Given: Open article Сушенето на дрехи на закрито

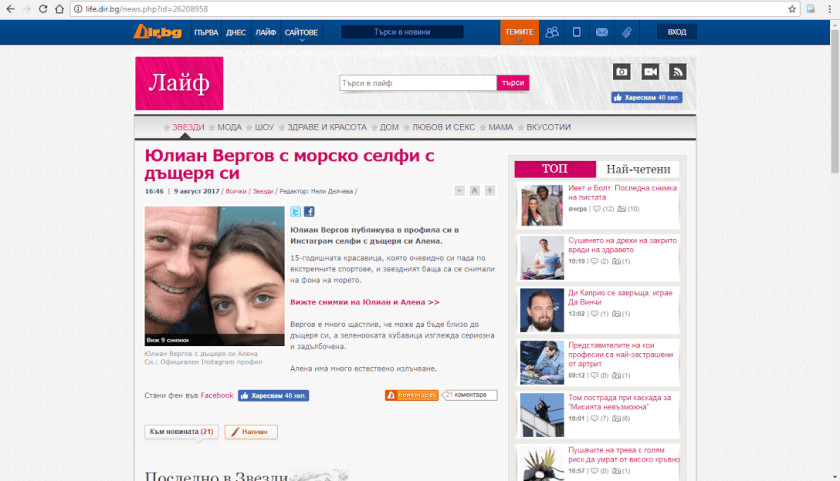Looking at the screenshot, I should pos(622,245).
